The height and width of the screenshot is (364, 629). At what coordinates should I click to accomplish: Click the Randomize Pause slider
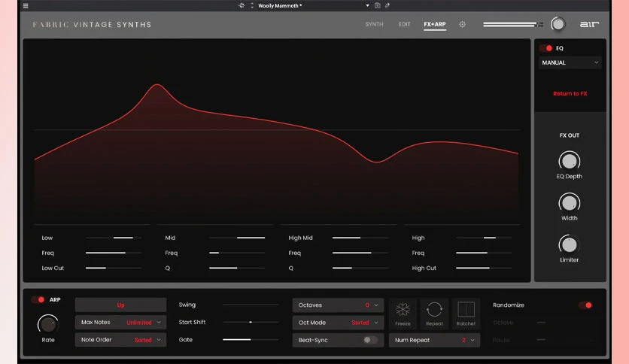[541, 339]
